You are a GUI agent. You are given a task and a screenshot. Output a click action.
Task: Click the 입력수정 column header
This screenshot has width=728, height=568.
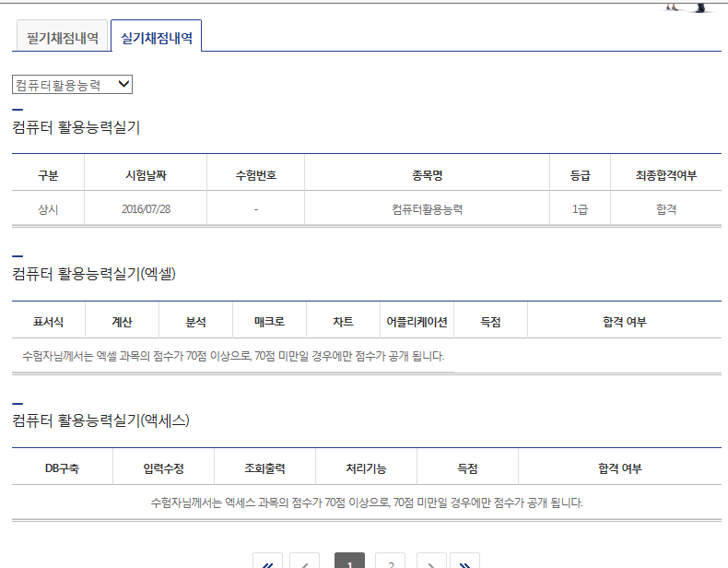[x=163, y=468]
